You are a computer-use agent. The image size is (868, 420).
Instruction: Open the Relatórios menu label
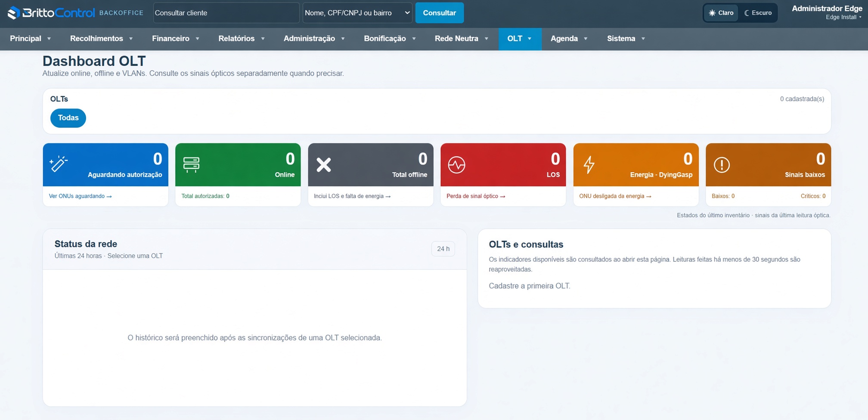pos(236,39)
